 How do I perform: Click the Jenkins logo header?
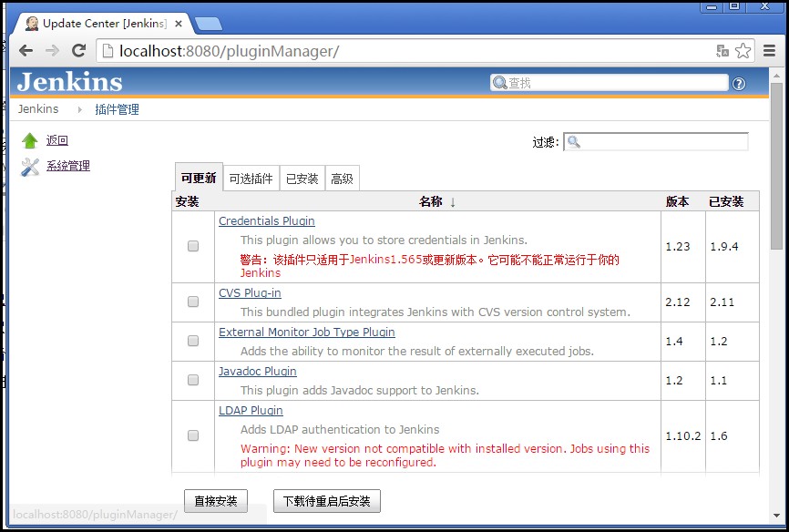69,82
